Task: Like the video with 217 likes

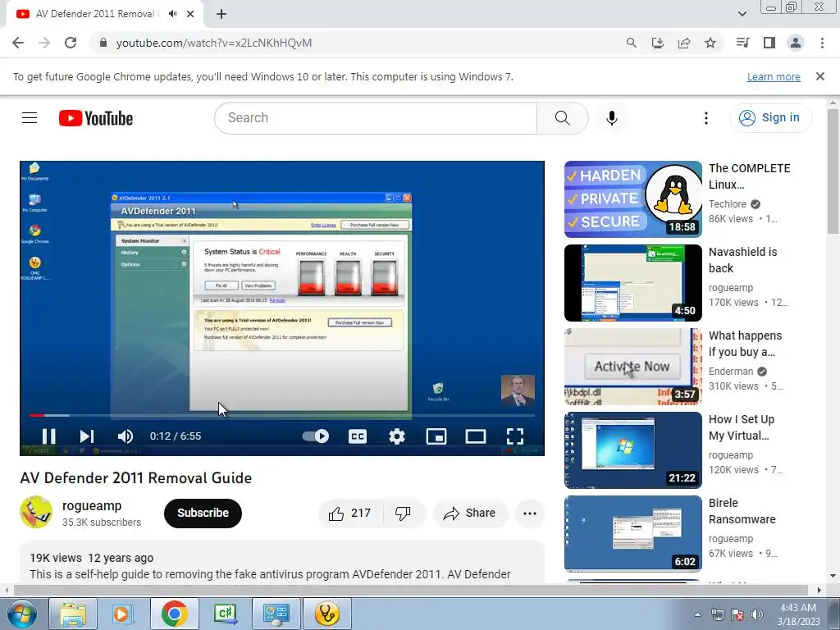Action: (x=350, y=514)
